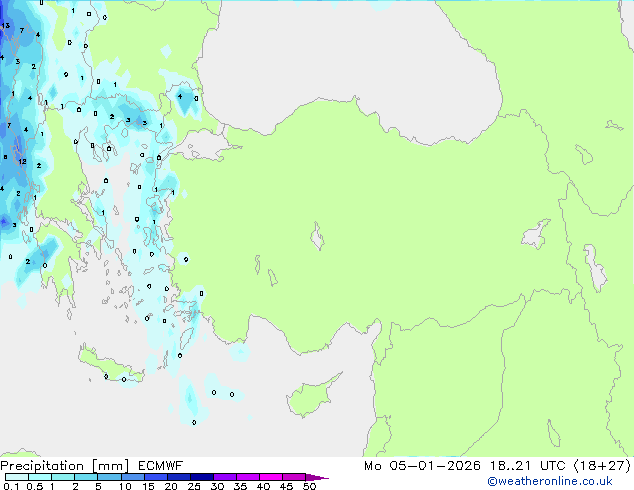Click the '20' legend scale label

[x=171, y=486]
